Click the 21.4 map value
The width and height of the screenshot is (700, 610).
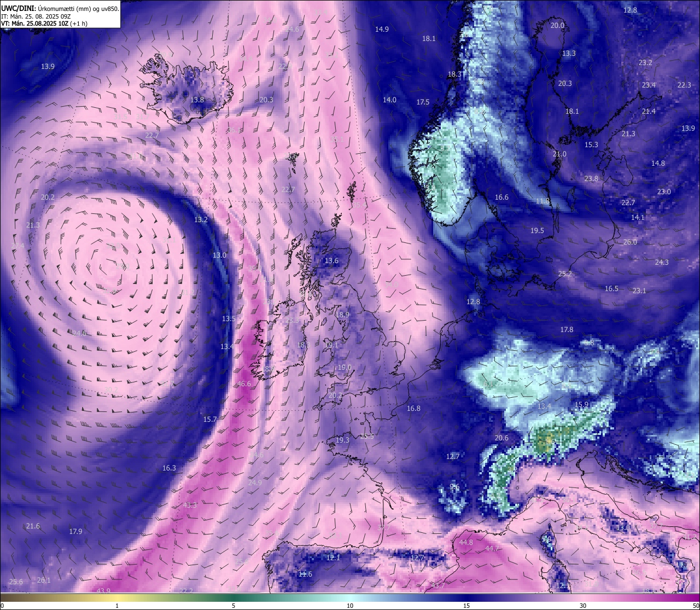(649, 112)
